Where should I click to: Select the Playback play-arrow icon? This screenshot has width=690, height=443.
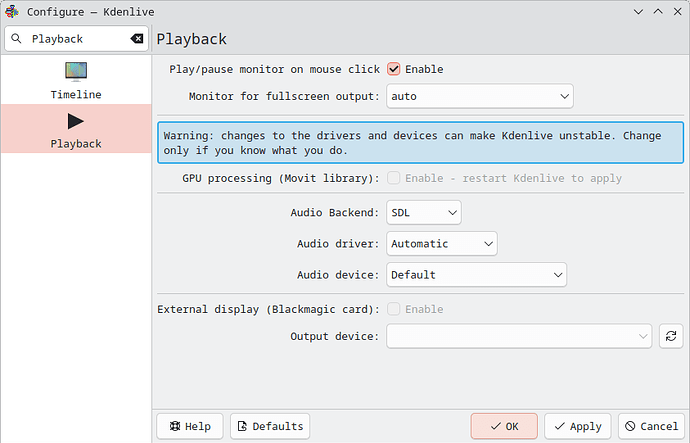click(76, 121)
